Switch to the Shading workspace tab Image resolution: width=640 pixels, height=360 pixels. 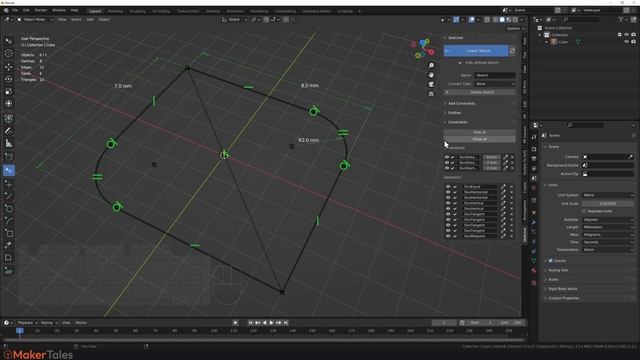pos(213,11)
